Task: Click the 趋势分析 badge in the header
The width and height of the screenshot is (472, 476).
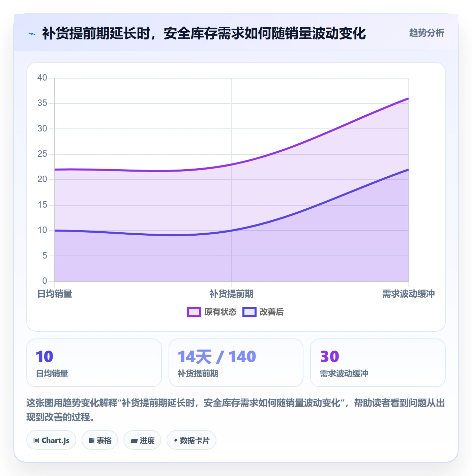Action: pyautogui.click(x=426, y=33)
